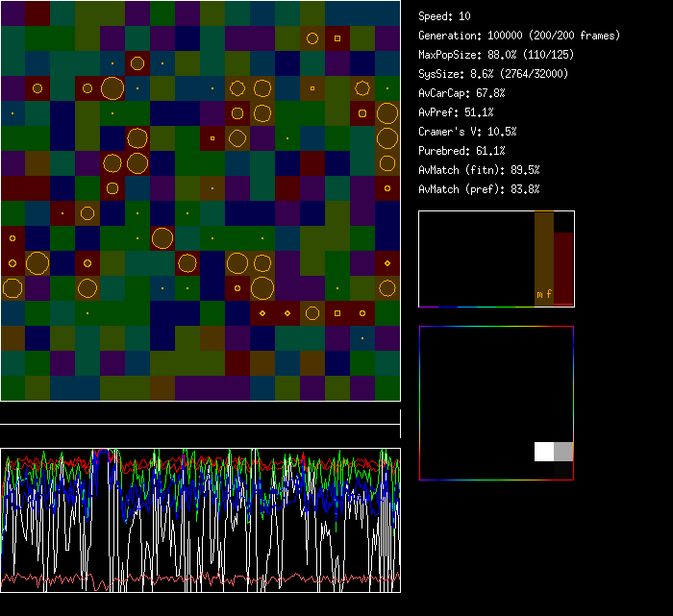Click the circle between two dots in third row
This screenshot has width=673, height=616.
click(x=137, y=64)
